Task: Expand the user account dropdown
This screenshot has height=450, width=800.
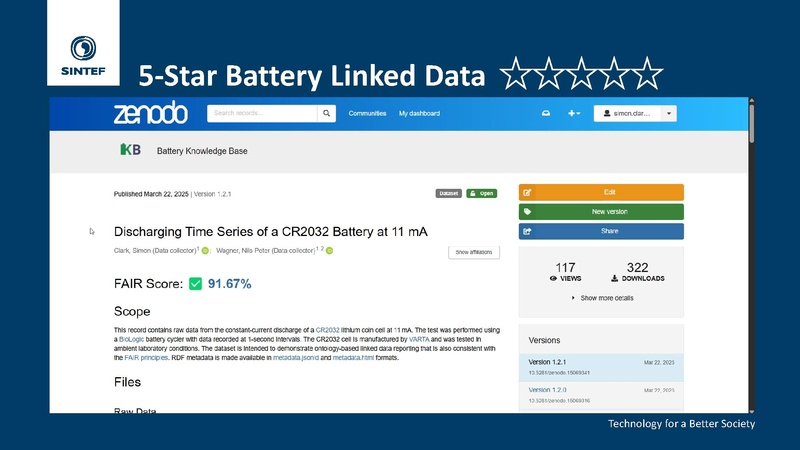Action: (x=669, y=114)
